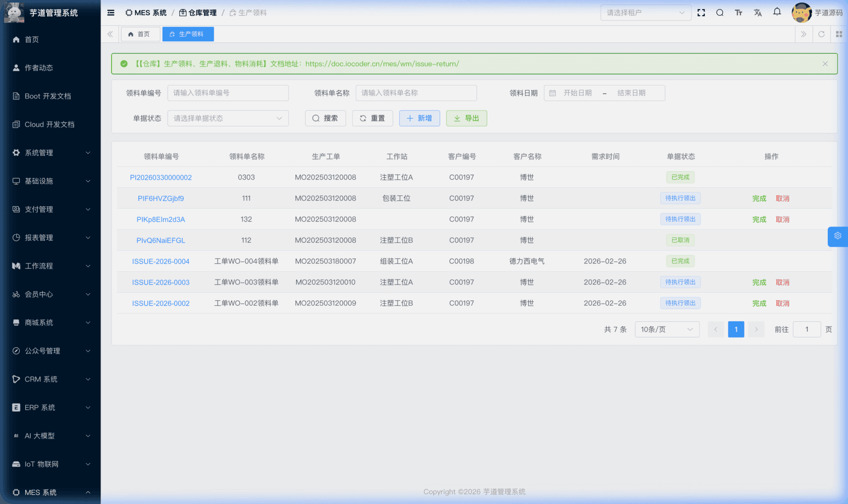Click the font size (Tt) icon
This screenshot has width=848, height=504.
(x=738, y=13)
